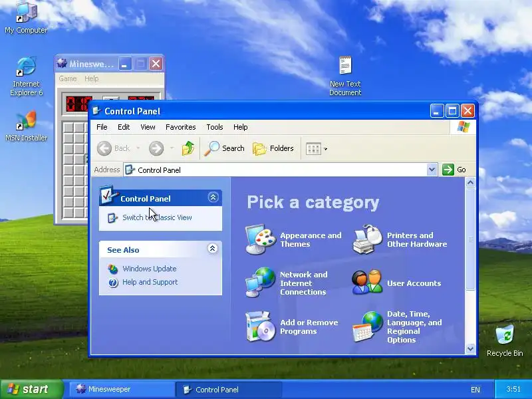532x399 pixels.
Task: Open the Views dropdown arrow
Action: pos(326,149)
